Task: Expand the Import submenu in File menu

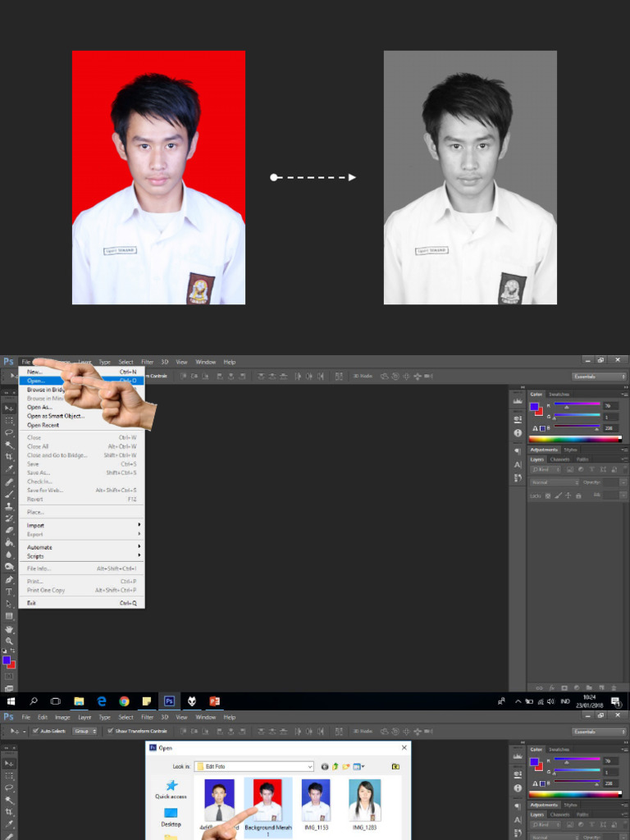Action: 81,525
